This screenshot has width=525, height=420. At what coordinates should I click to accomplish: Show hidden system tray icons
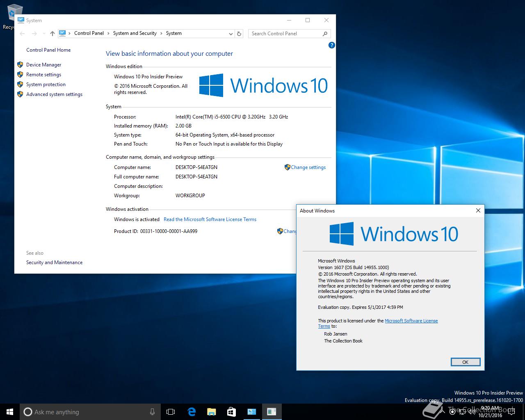pos(443,412)
